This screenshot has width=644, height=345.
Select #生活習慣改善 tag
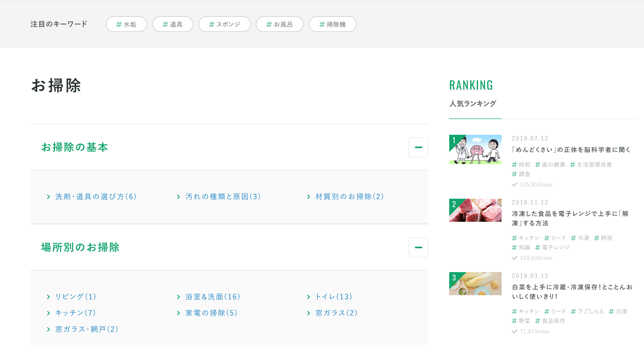[x=591, y=165]
